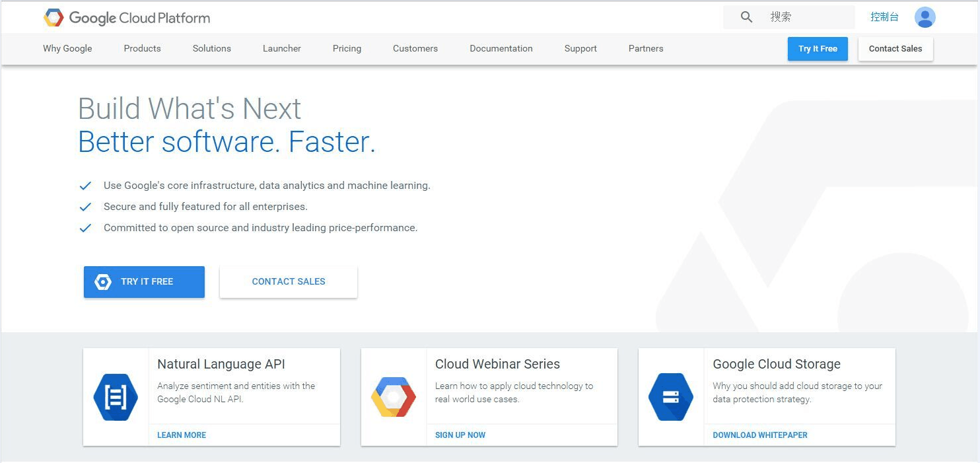Open the Solutions menu
980x463 pixels.
[x=212, y=48]
